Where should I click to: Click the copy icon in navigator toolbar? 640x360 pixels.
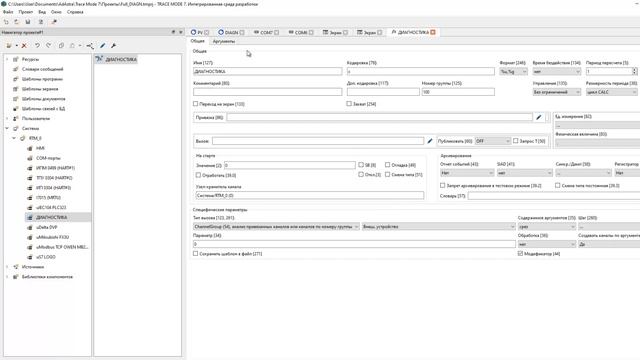(x=61, y=46)
